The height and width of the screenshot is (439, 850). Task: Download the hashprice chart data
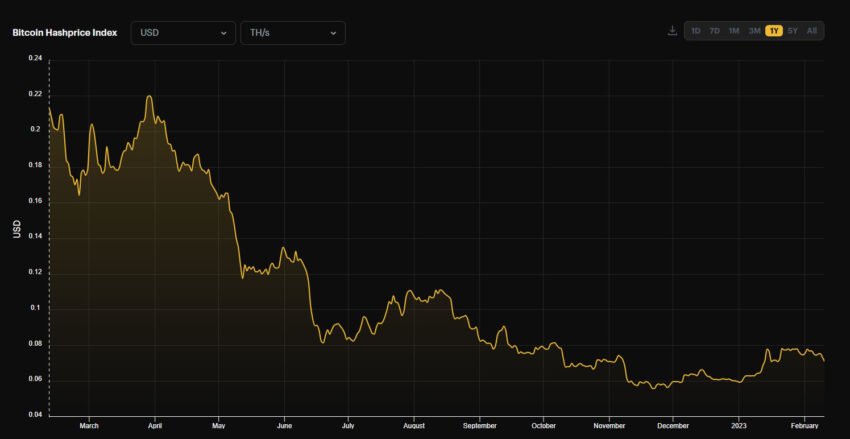click(672, 31)
